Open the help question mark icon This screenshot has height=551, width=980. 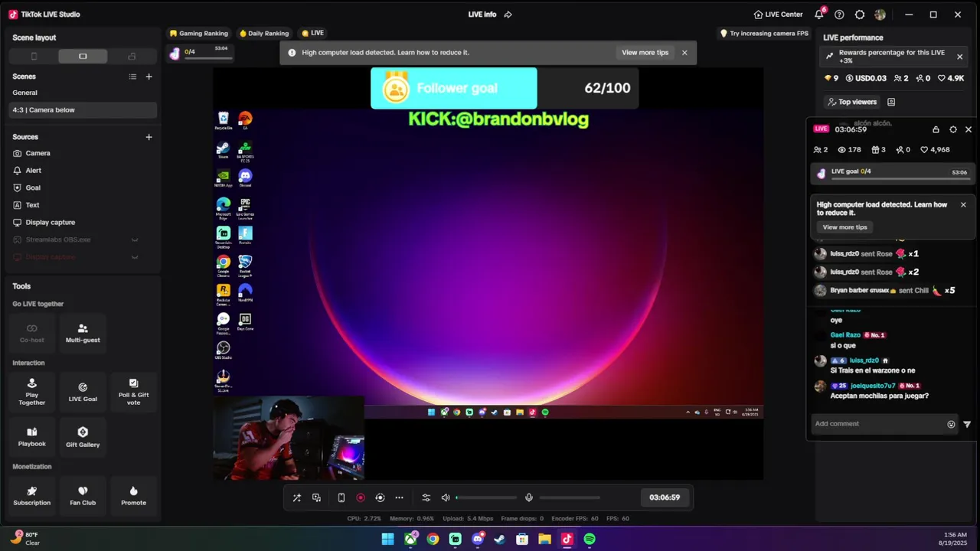(839, 15)
